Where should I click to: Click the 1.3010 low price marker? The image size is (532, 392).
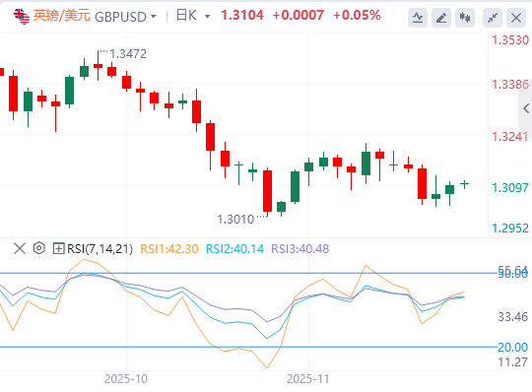235,220
